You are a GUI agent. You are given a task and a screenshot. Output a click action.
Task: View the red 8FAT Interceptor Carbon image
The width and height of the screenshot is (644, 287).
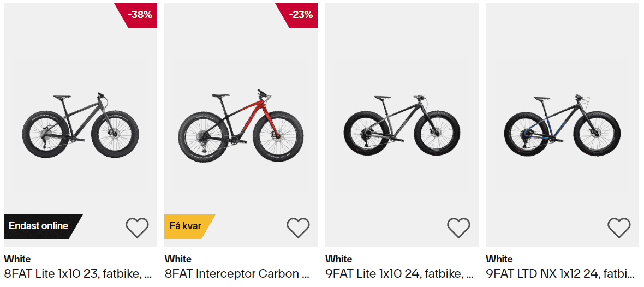241,126
